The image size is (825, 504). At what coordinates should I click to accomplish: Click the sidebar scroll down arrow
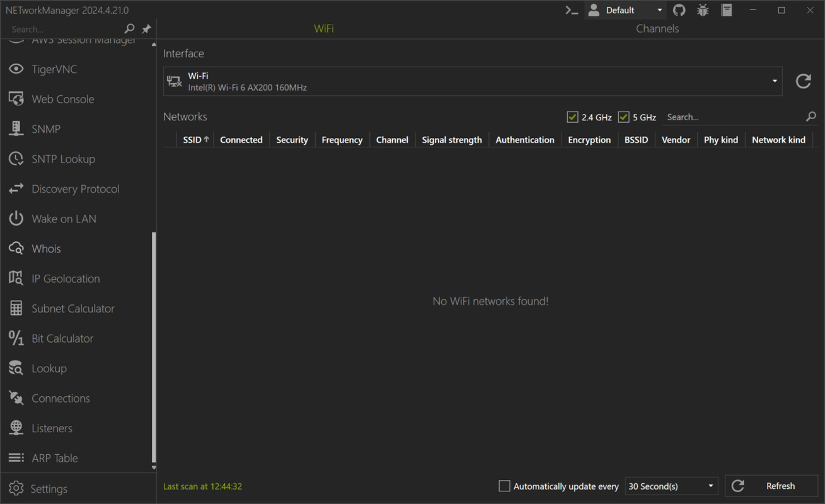tap(154, 467)
